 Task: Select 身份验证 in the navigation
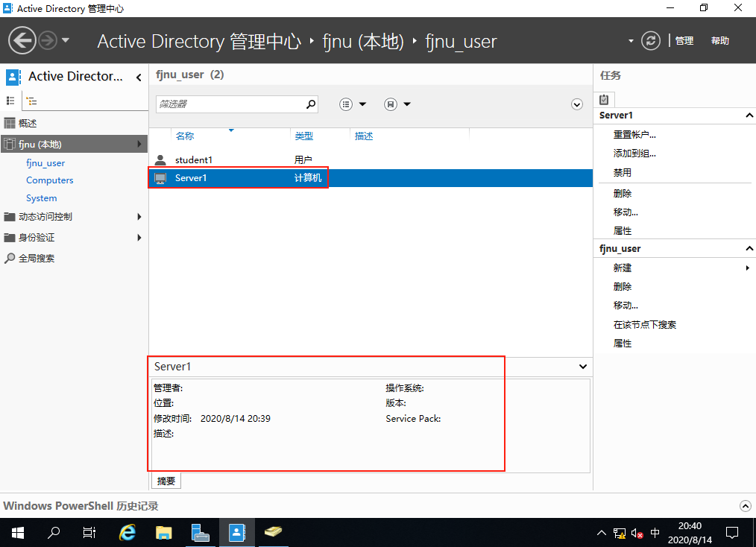coord(37,238)
